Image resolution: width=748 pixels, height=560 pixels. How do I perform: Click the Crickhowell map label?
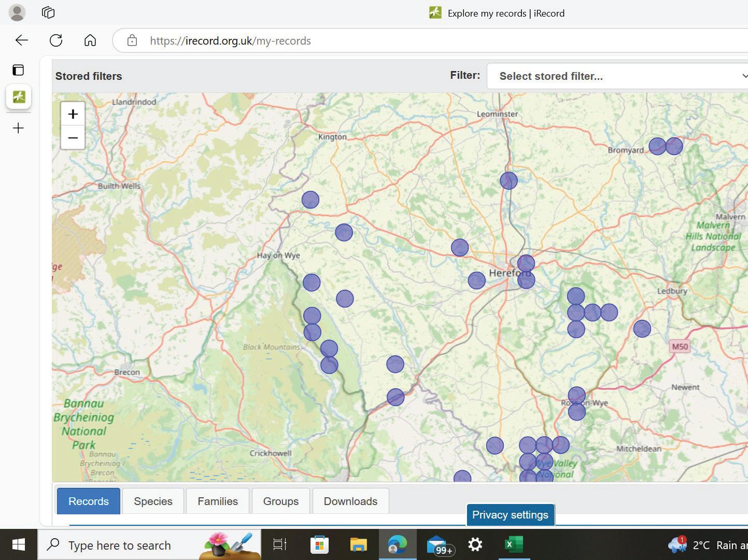[271, 453]
